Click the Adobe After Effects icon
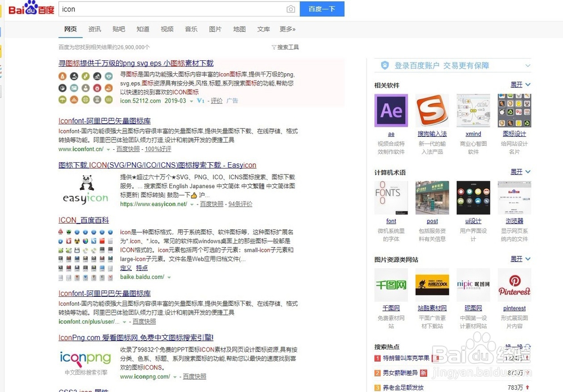563x392 pixels. [x=391, y=110]
